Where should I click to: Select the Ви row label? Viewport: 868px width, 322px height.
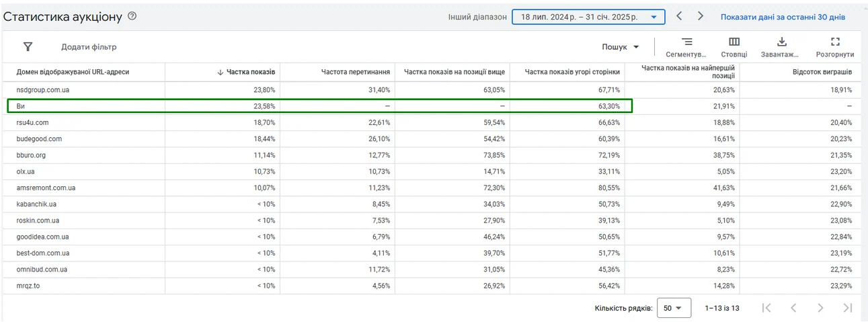point(20,106)
